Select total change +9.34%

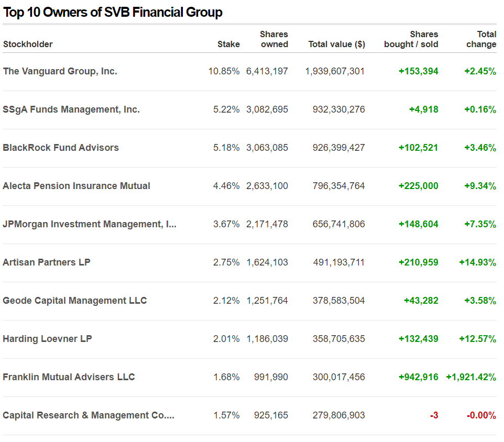(x=480, y=186)
